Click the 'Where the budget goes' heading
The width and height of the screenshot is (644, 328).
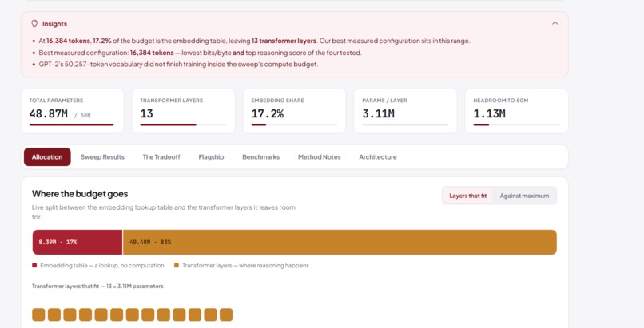click(x=80, y=193)
